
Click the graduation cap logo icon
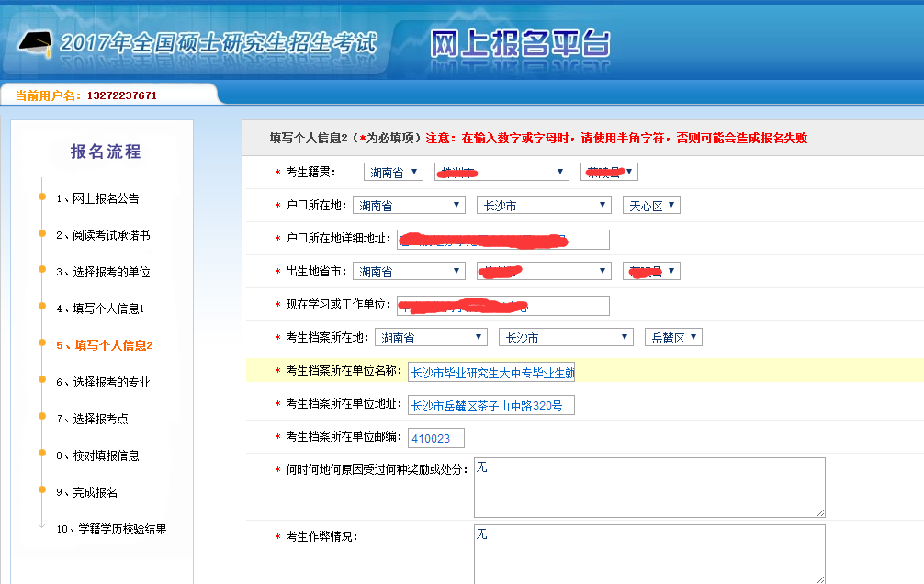34,42
